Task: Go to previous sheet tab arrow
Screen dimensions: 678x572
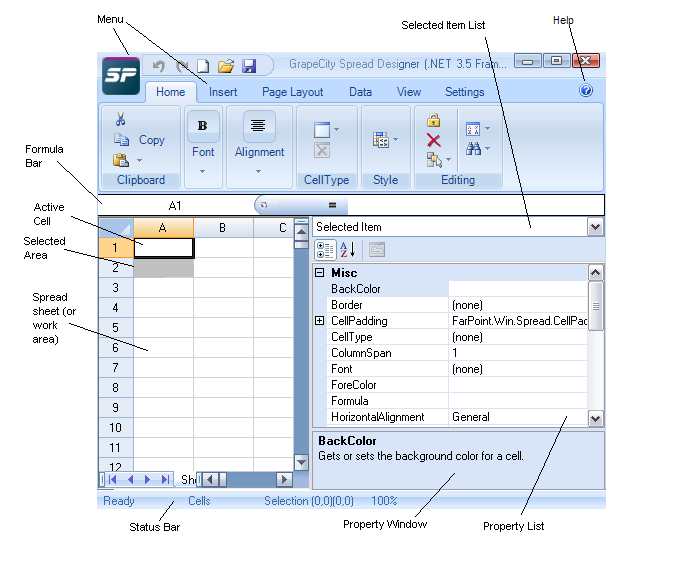Action: point(131,479)
